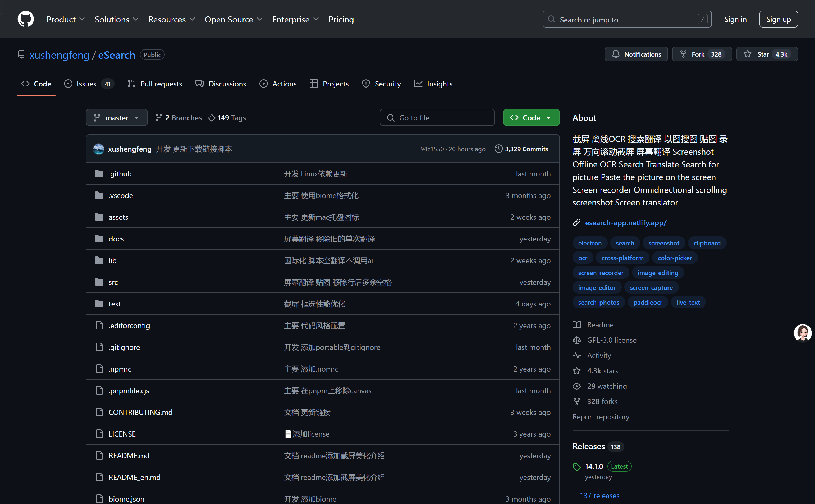Open the Pricing menu item

click(x=341, y=19)
